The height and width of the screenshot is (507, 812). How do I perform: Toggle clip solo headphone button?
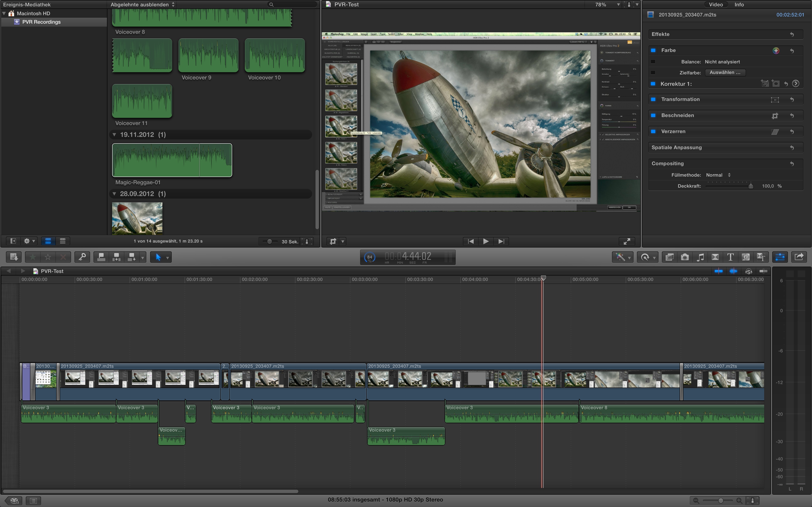pos(749,271)
